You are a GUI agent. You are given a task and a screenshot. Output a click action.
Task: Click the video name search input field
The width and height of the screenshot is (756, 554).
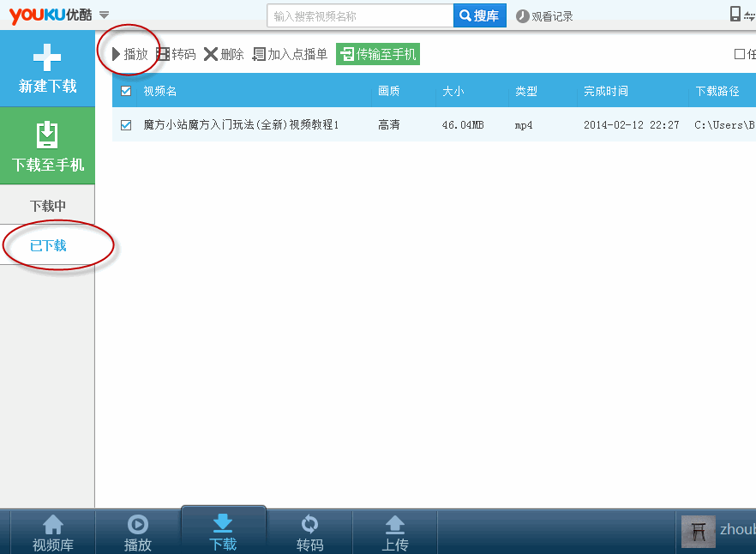[x=360, y=15]
